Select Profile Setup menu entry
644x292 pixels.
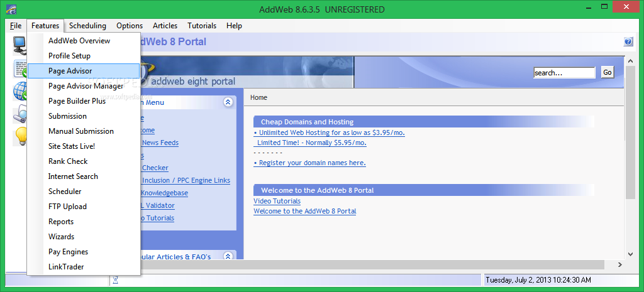[84, 56]
